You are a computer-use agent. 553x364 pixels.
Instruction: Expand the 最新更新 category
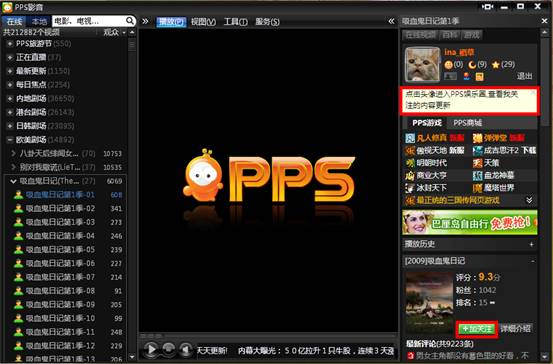click(10, 71)
